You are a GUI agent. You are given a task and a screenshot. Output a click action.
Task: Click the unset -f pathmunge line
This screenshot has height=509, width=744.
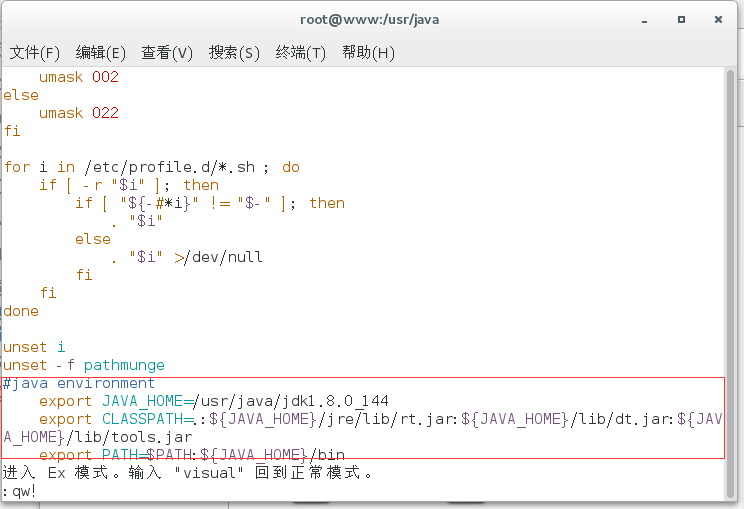point(84,365)
